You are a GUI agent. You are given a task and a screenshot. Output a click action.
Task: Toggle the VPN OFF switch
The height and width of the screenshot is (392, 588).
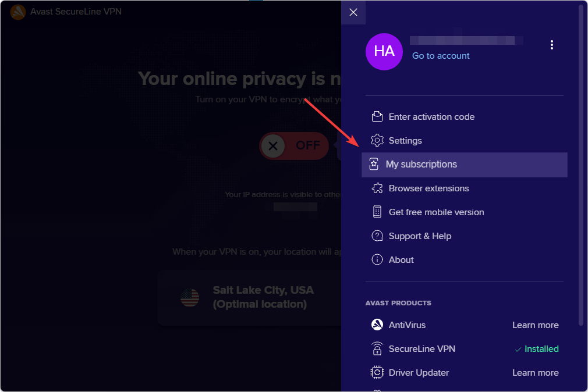coord(294,145)
